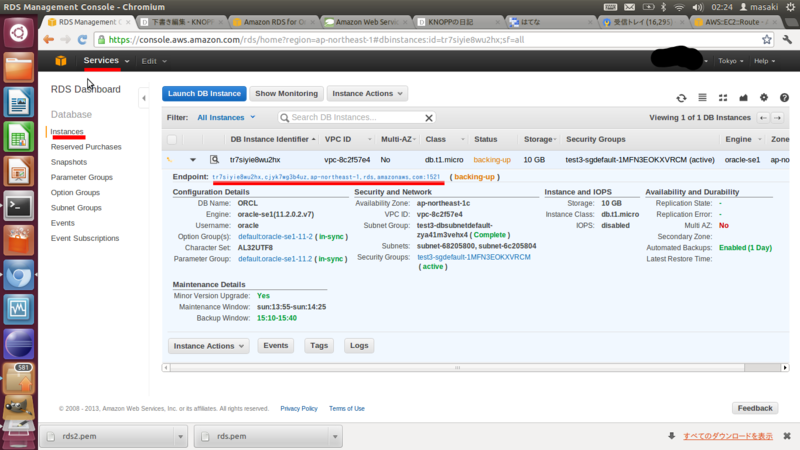Open the All Instances filter dropdown
The width and height of the screenshot is (800, 450).
click(226, 118)
